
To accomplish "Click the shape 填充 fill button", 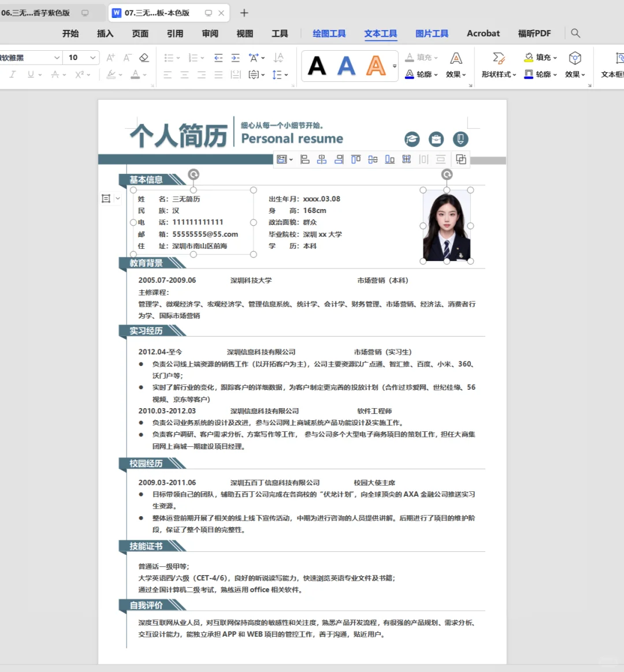I will (540, 57).
